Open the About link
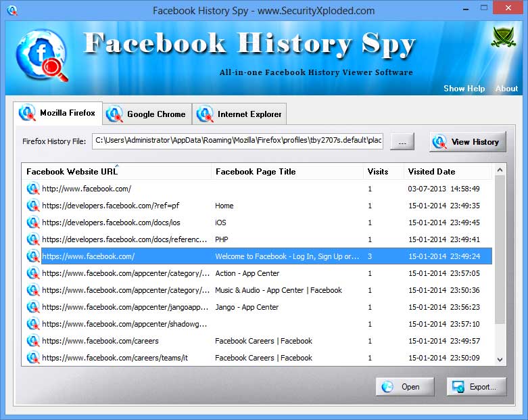The height and width of the screenshot is (420, 528). (506, 89)
